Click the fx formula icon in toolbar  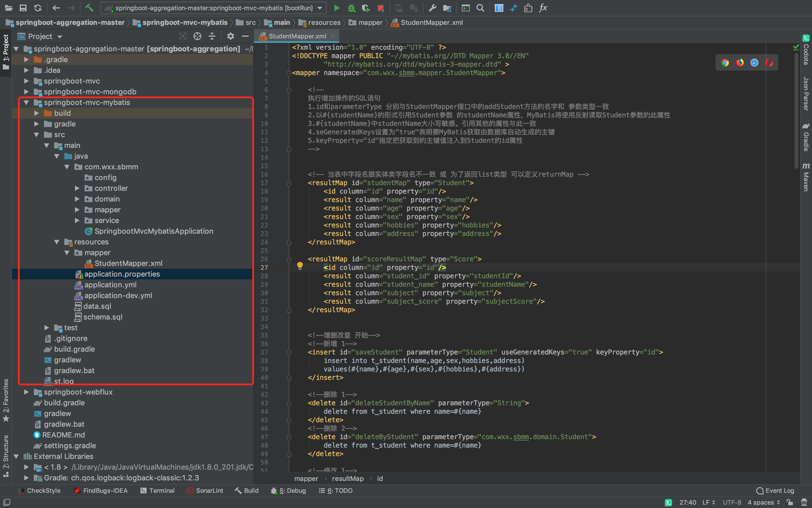click(x=543, y=8)
